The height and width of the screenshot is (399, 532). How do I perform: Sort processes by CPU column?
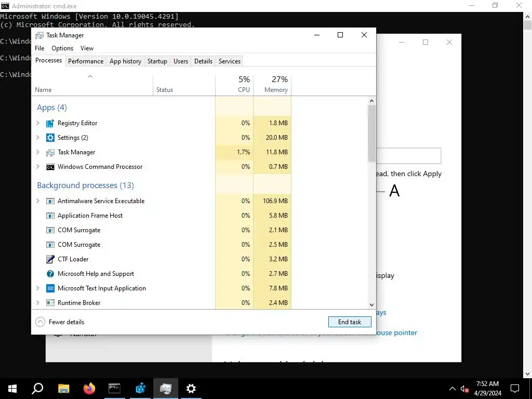[x=234, y=85]
